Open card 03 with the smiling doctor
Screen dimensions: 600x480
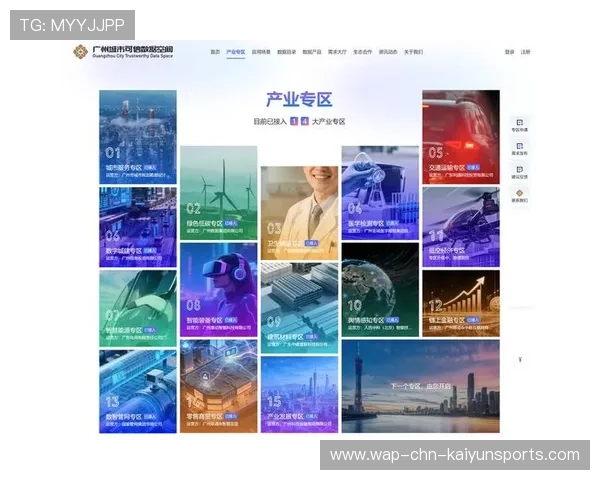click(299, 213)
